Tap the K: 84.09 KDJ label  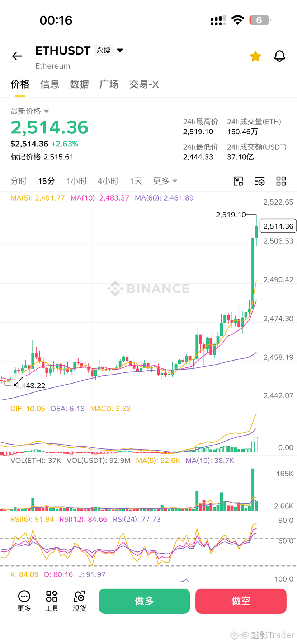tap(24, 574)
